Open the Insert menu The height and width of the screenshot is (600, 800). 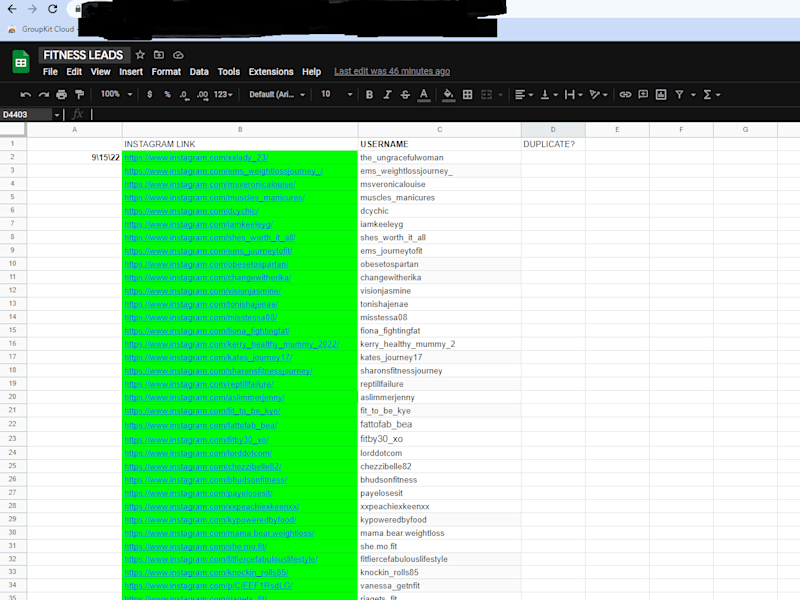coord(131,72)
